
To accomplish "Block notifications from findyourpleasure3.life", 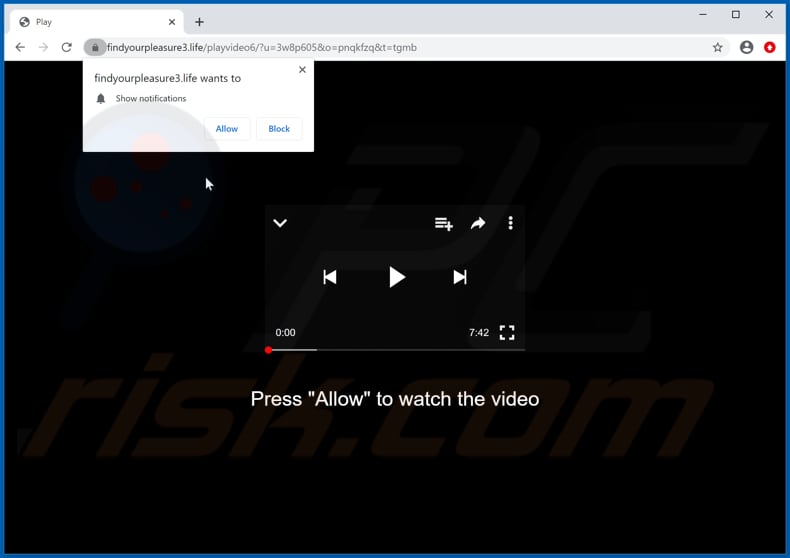I will [279, 129].
